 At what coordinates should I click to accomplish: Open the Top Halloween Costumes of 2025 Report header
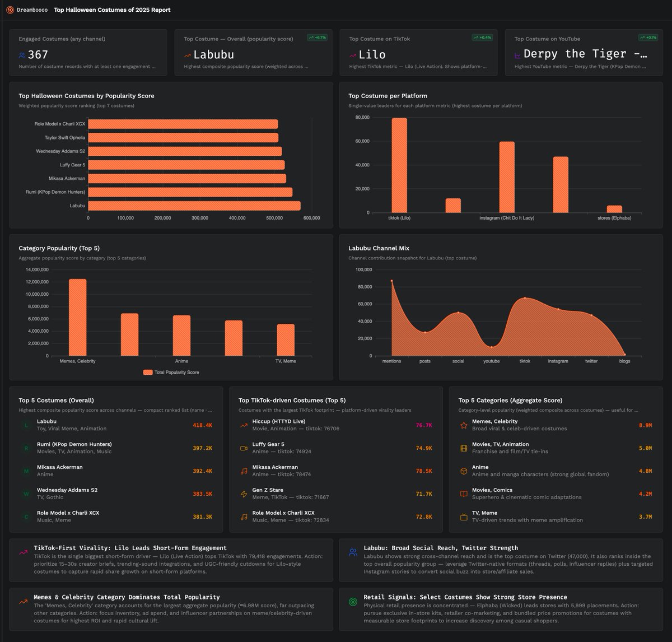111,10
